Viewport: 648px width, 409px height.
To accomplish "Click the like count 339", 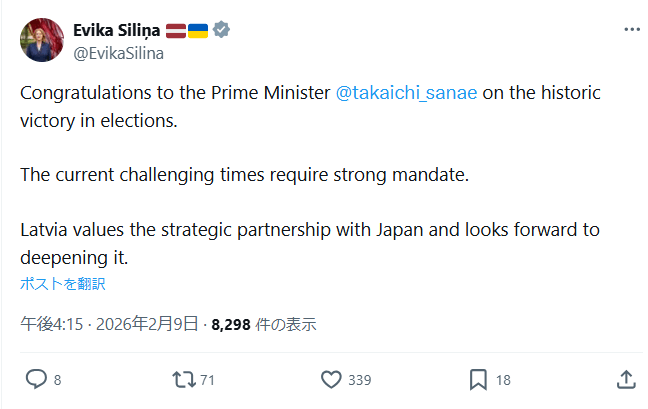I will 360,380.
